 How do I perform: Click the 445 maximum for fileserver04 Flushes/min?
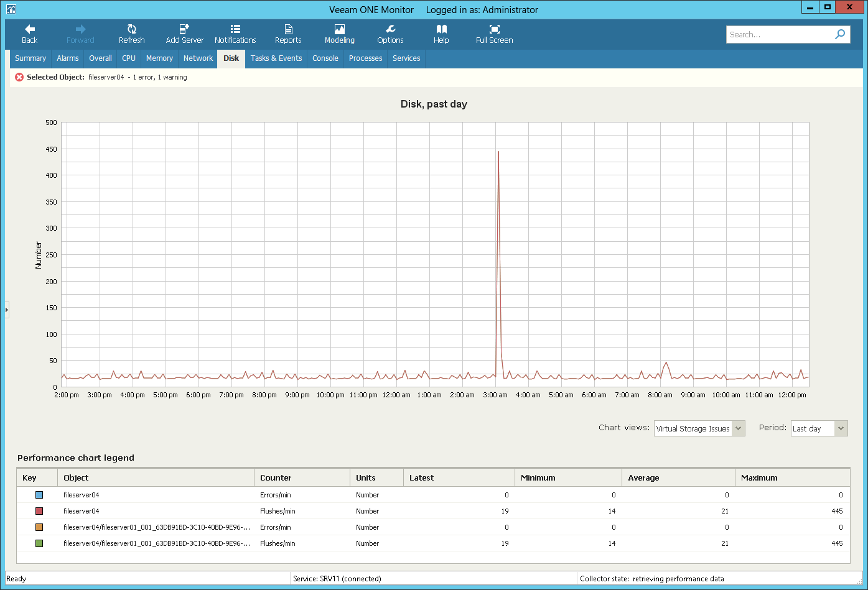click(837, 511)
